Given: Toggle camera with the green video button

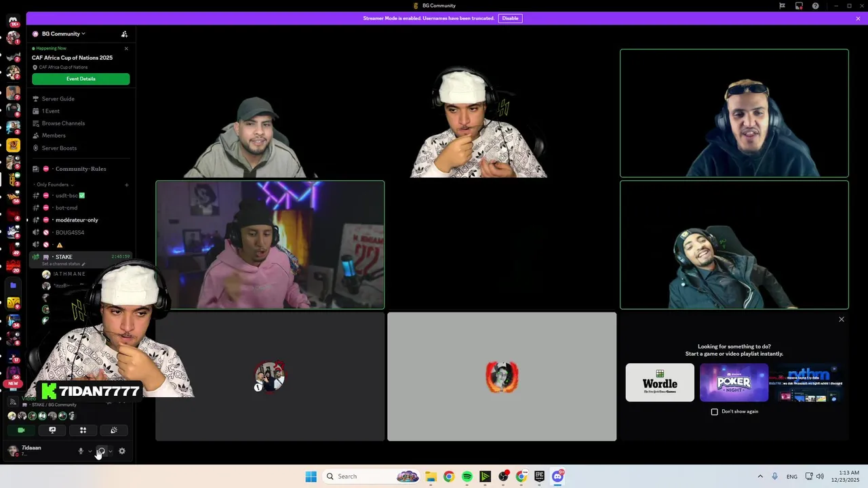Looking at the screenshot, I should click(21, 430).
